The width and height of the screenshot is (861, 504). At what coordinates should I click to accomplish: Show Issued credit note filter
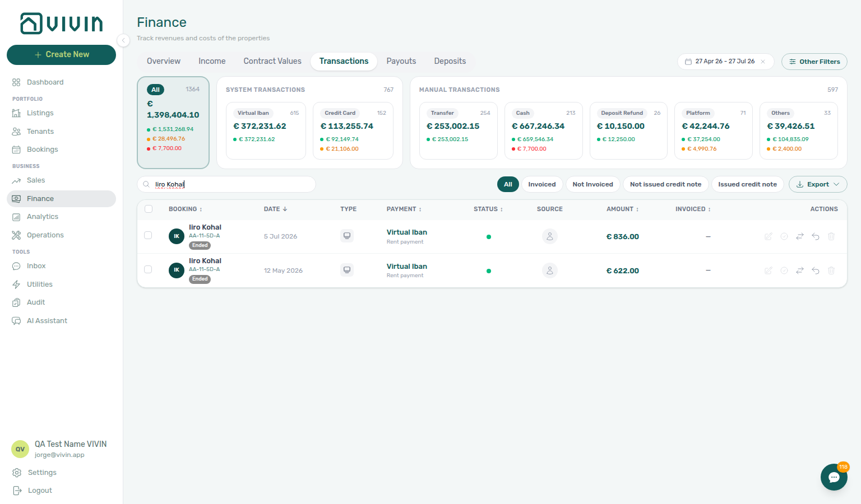pos(747,184)
